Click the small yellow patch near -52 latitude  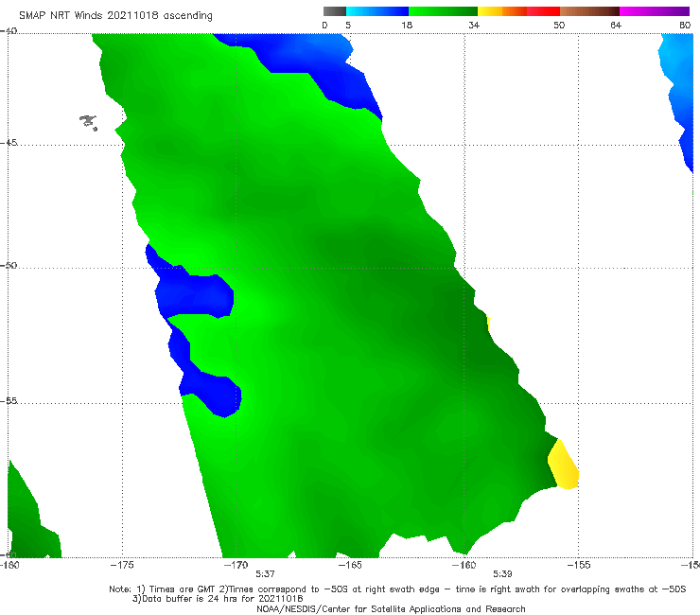[x=488, y=323]
